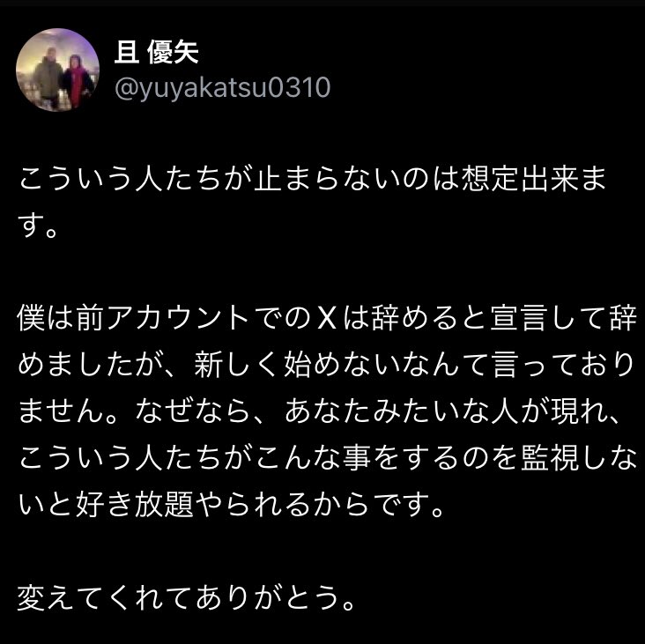645x644 pixels.
Task: Open the @yuyakatsu0310 handle link
Action: (223, 87)
